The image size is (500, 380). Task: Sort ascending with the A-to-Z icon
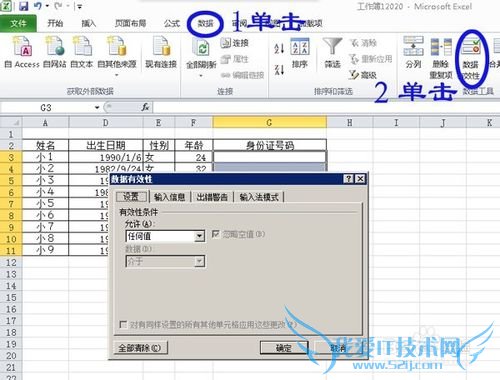click(279, 48)
